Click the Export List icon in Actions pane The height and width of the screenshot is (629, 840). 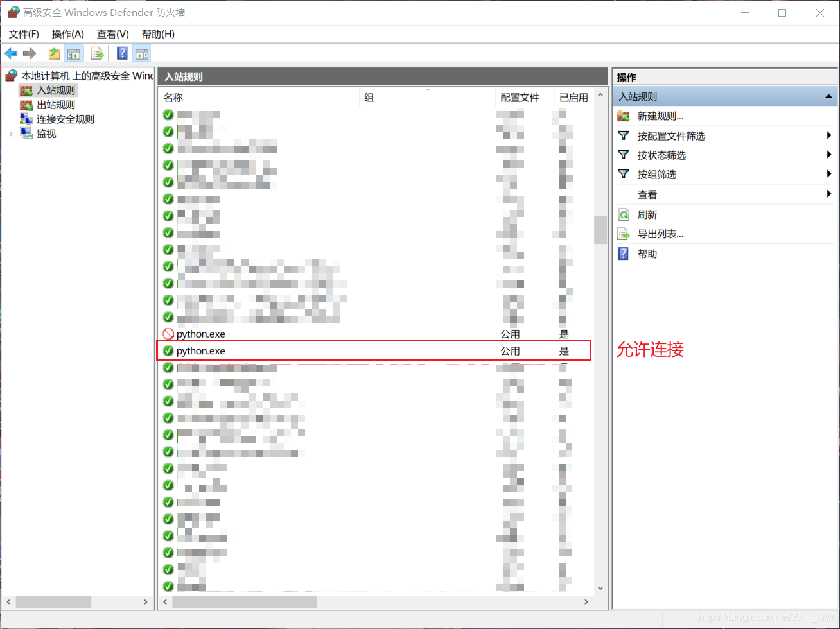coord(623,234)
